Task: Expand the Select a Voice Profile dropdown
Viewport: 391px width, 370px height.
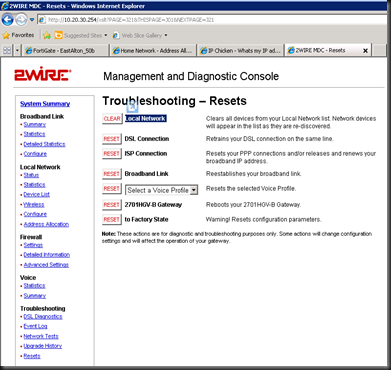Action: coord(162,190)
